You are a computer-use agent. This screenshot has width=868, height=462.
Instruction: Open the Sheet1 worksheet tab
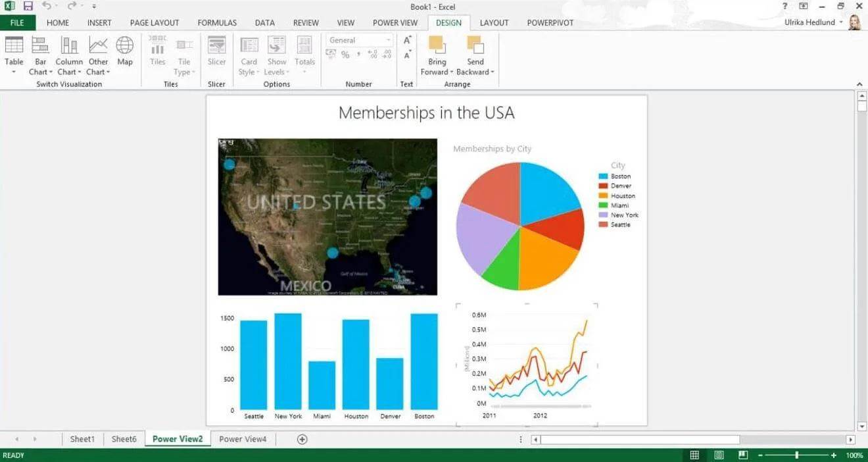pyautogui.click(x=83, y=439)
